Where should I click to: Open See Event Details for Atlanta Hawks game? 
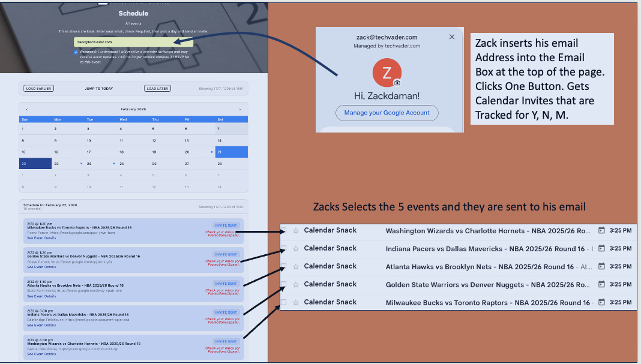click(41, 296)
